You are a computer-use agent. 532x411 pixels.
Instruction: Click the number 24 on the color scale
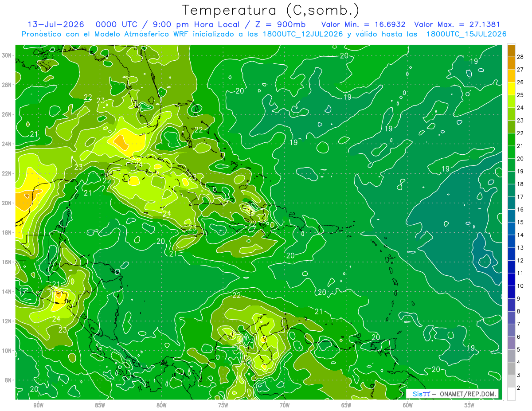520,108
